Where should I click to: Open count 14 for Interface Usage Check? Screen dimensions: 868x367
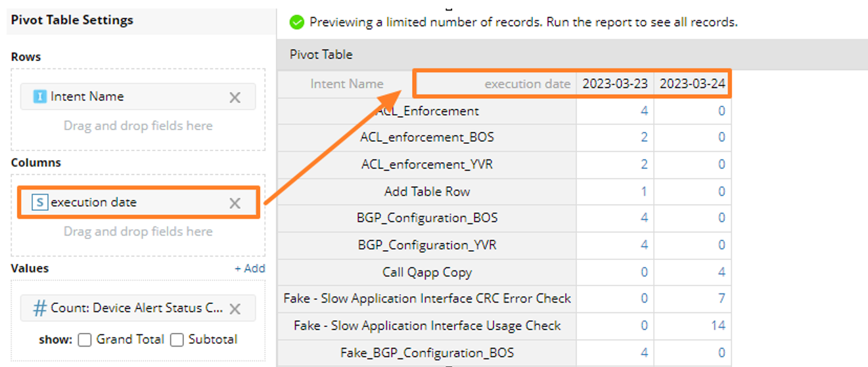tap(718, 326)
